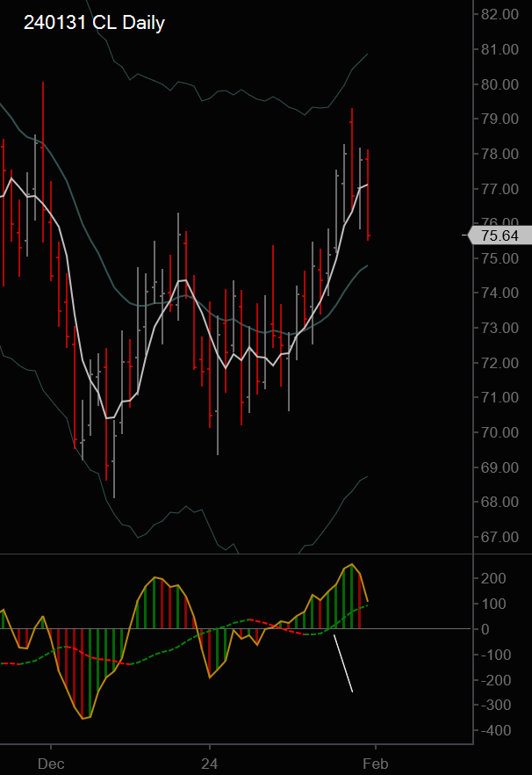The width and height of the screenshot is (532, 775).
Task: Select the 24 year date axis label
Action: [210, 764]
